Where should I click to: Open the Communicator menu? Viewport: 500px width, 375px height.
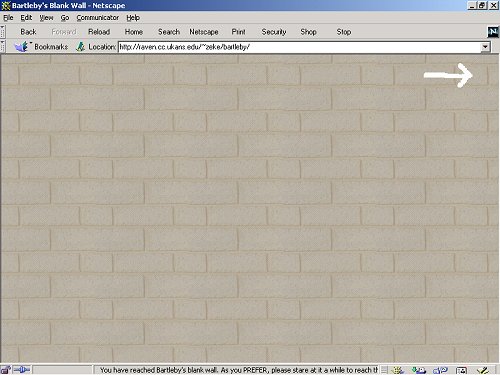point(98,18)
